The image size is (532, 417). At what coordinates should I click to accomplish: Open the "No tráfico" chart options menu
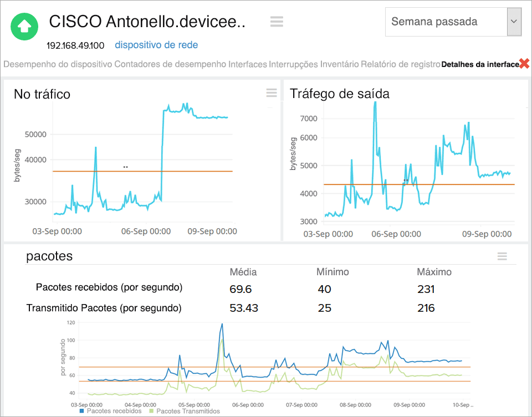coord(271,93)
